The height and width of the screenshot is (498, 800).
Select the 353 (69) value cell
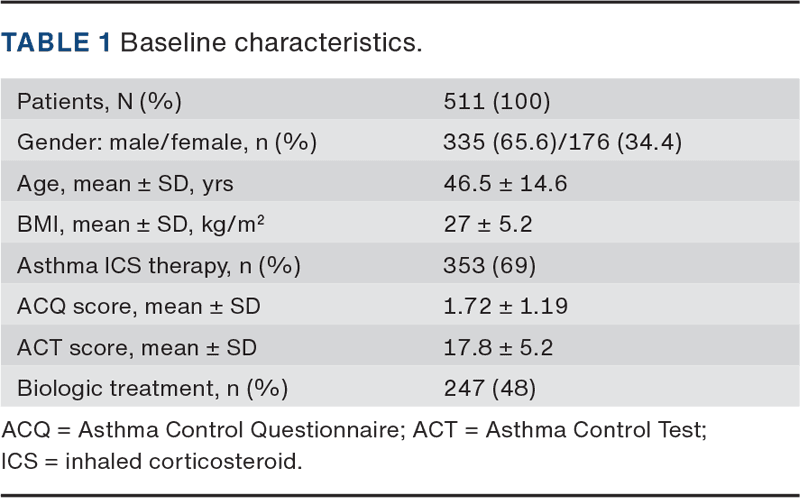489,265
